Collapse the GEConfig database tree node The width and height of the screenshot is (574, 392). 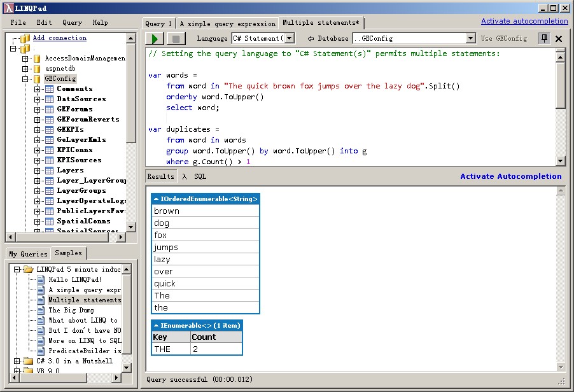pyautogui.click(x=26, y=79)
